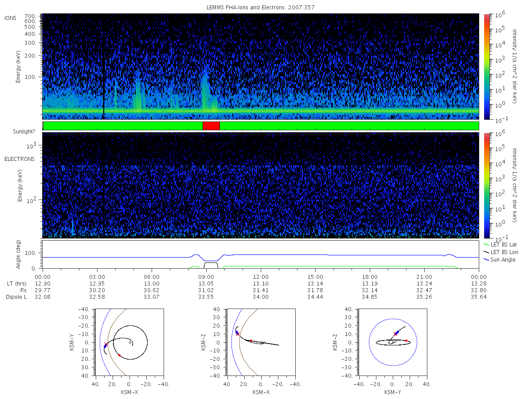Click the green portion of the Sunlight bar
The image size is (532, 399).
[x=349, y=126]
